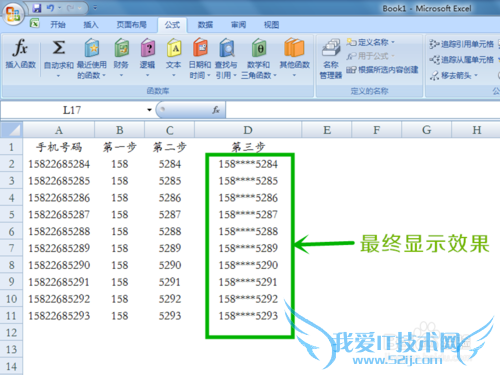Customize quick access toolbar dropdown

point(95,8)
